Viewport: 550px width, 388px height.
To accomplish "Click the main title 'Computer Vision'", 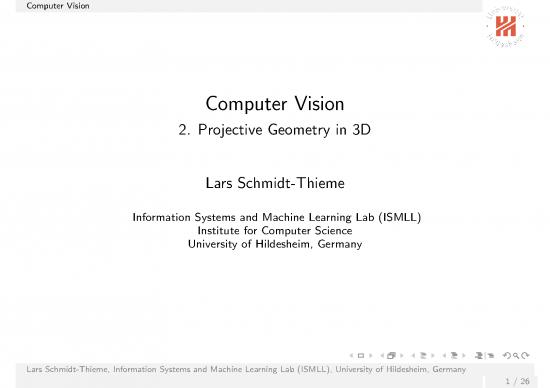I will [275, 104].
